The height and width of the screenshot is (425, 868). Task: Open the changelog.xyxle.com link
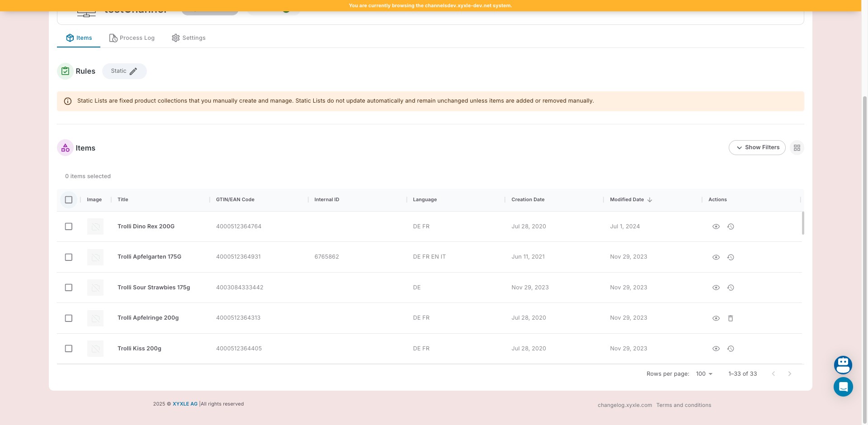[624, 405]
